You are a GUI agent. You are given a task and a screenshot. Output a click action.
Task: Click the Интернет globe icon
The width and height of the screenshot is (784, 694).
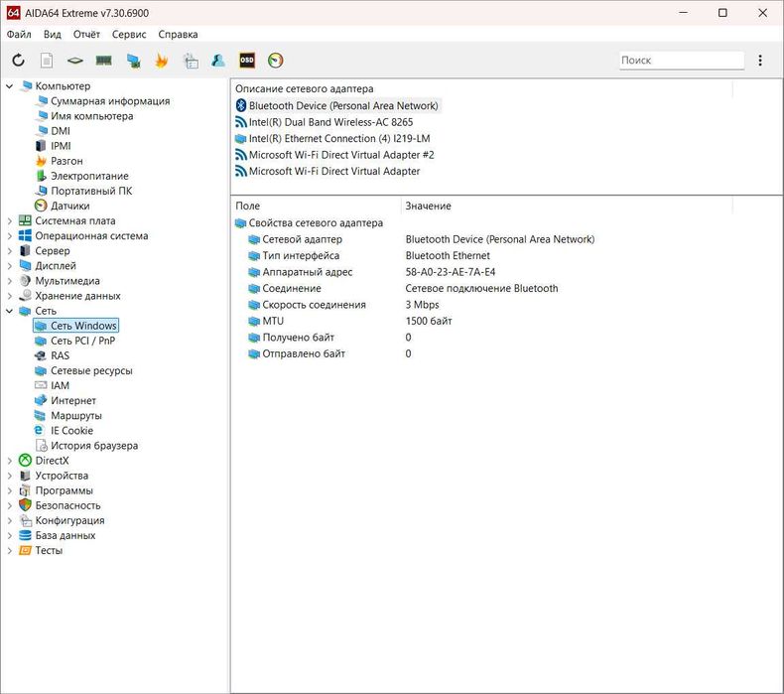point(41,400)
